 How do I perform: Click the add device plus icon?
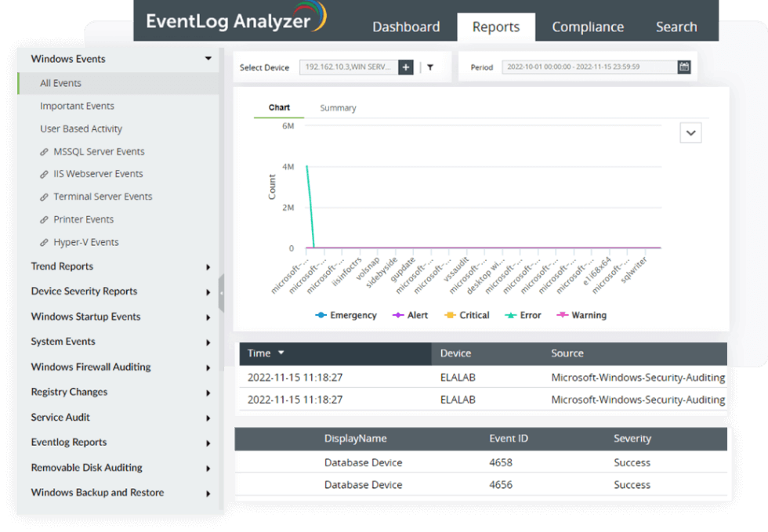(x=405, y=67)
